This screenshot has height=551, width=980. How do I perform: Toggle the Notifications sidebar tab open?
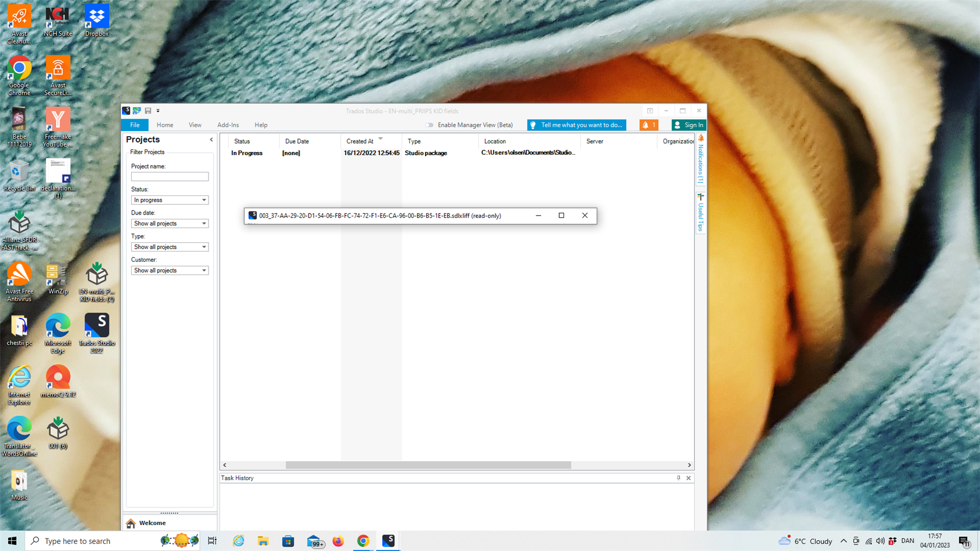coord(700,161)
